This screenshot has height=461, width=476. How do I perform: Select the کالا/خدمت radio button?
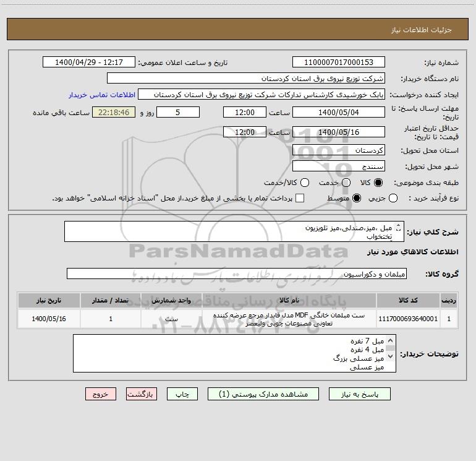[x=305, y=183]
